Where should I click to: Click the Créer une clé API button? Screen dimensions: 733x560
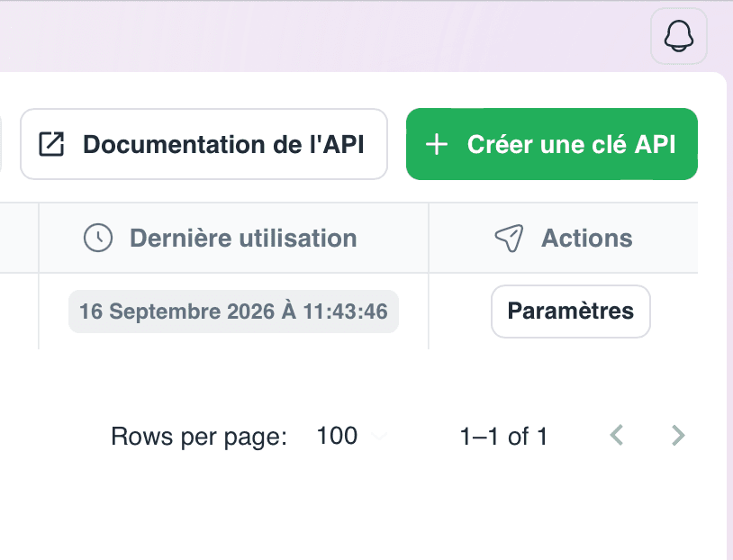click(x=552, y=144)
